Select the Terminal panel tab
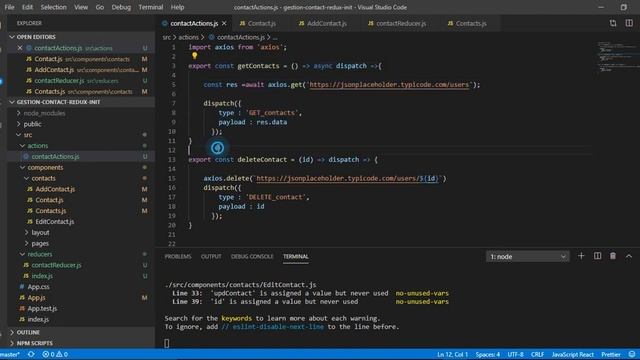640x360 pixels. (x=296, y=257)
